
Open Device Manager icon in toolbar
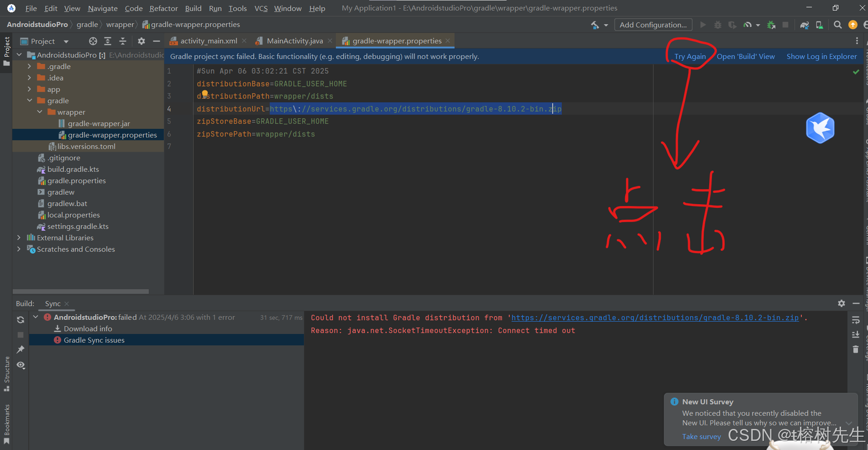(820, 25)
